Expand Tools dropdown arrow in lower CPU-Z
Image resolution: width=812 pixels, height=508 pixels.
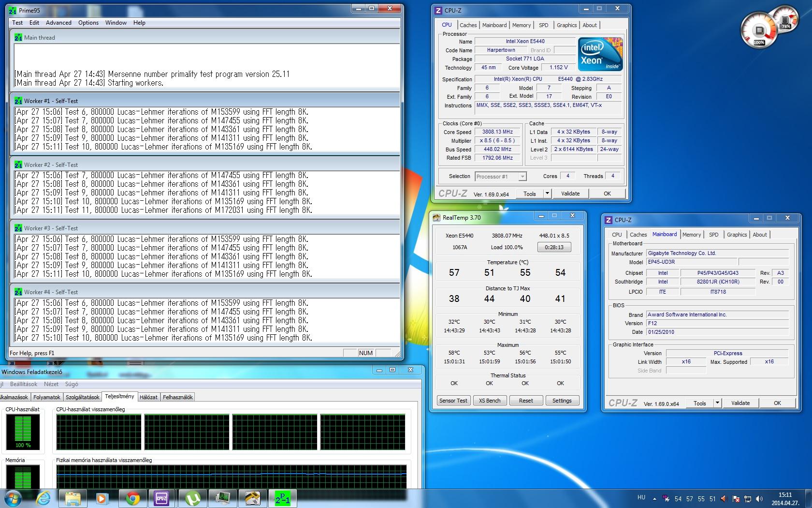pyautogui.click(x=717, y=403)
